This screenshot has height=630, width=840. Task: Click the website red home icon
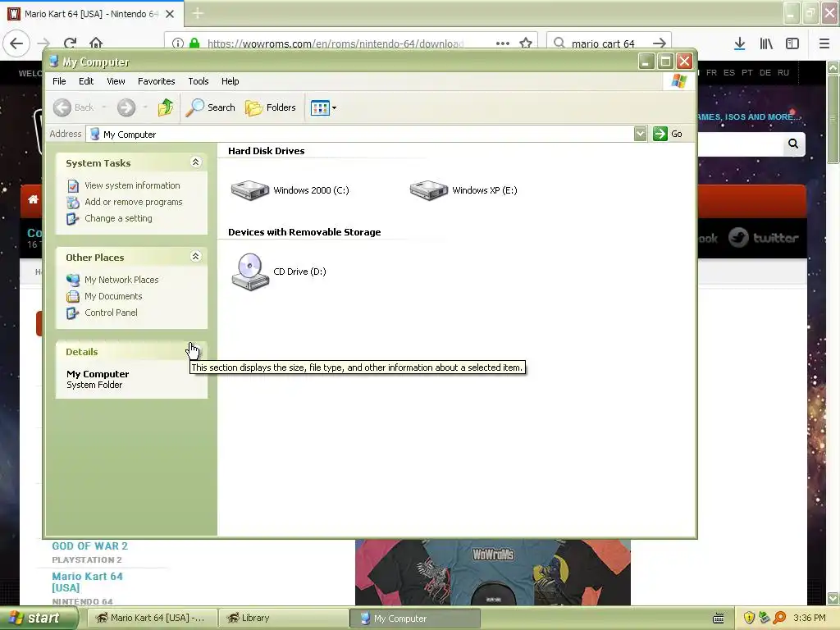[x=33, y=199]
